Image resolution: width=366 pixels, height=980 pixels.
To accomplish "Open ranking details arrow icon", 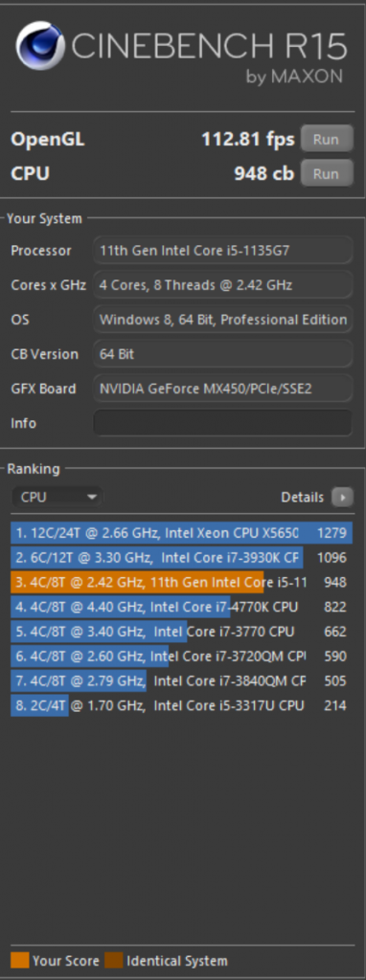I will 342,497.
